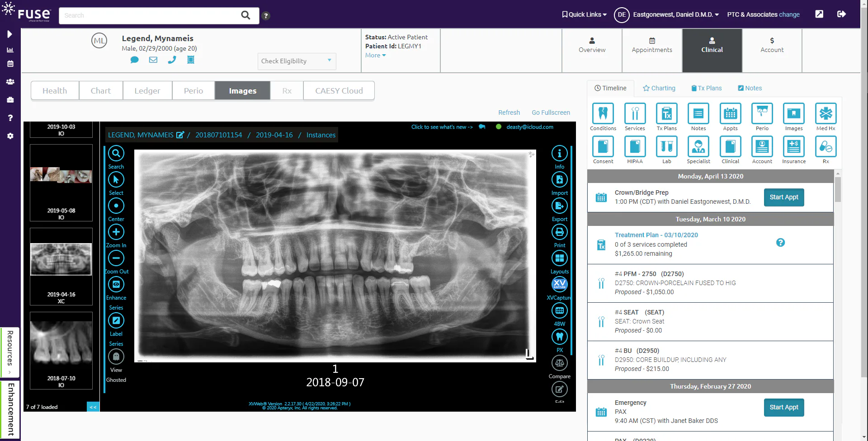Print the x-ray image
868x441 pixels.
coord(560,232)
